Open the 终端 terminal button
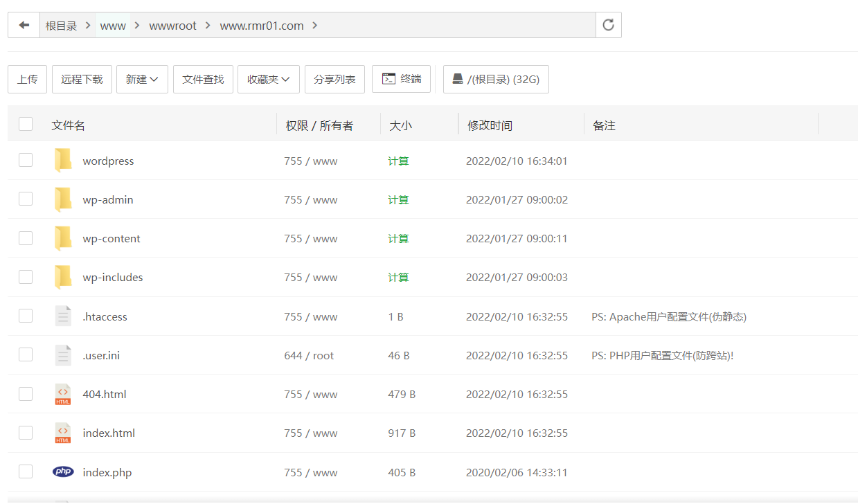The height and width of the screenshot is (504, 858). pos(401,80)
